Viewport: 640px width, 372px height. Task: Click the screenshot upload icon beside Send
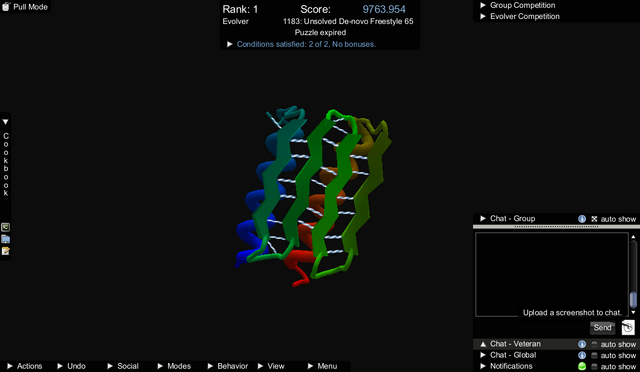point(628,327)
